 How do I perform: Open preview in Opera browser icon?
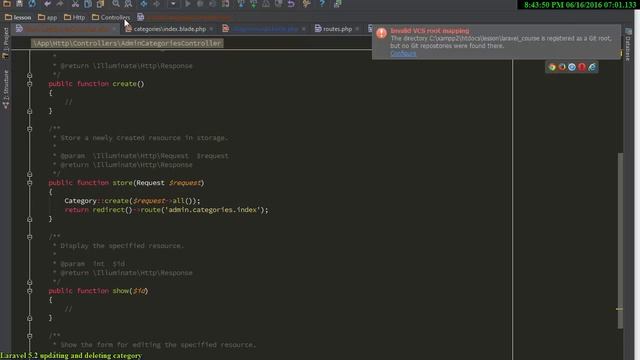click(582, 67)
